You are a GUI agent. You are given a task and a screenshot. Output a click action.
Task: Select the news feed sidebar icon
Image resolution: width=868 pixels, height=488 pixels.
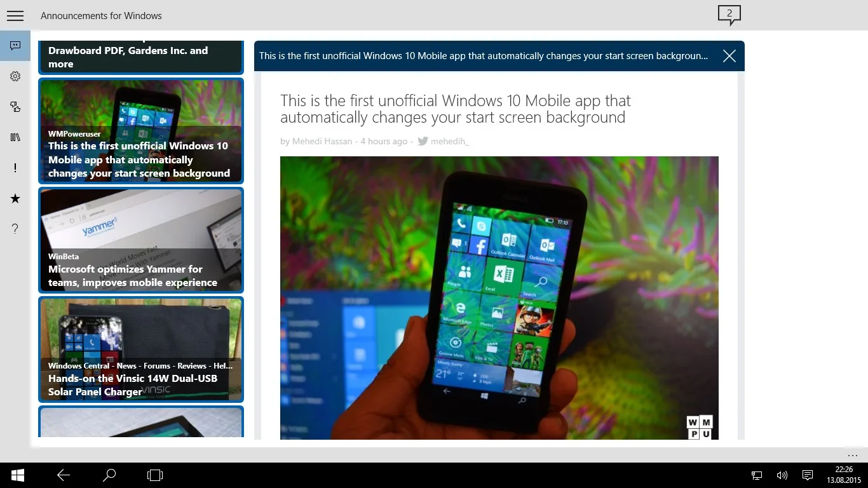[15, 46]
